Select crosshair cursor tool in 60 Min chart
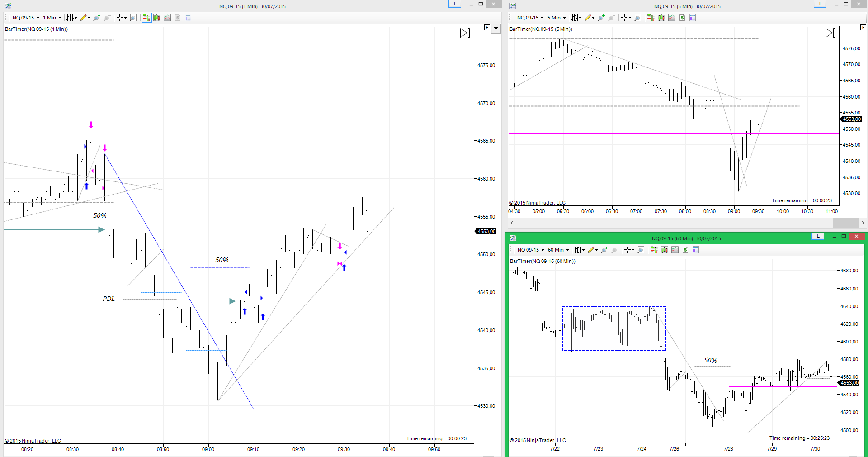Image resolution: width=868 pixels, height=457 pixels. [627, 250]
